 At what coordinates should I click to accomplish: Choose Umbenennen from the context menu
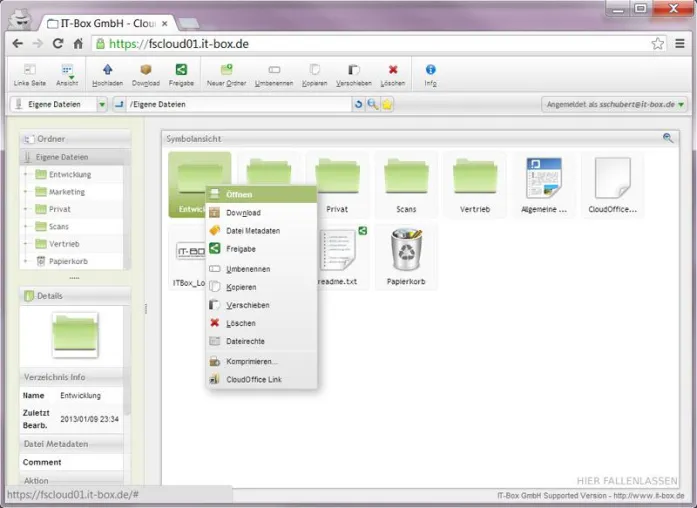point(261,269)
